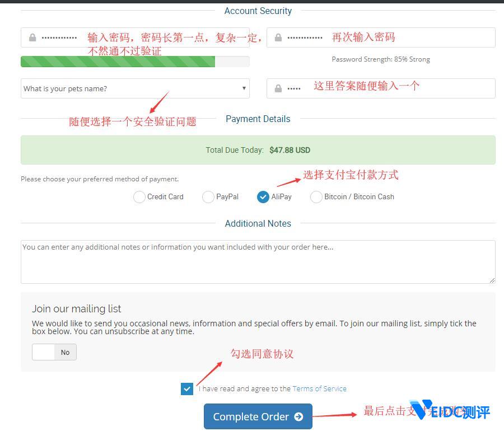Click the lock icon in the confirm password field
The width and height of the screenshot is (504, 436).
278,37
